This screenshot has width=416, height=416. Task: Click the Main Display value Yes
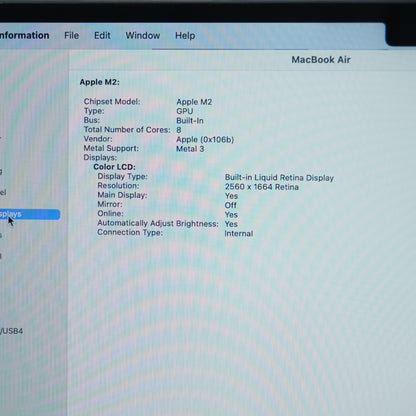231,196
